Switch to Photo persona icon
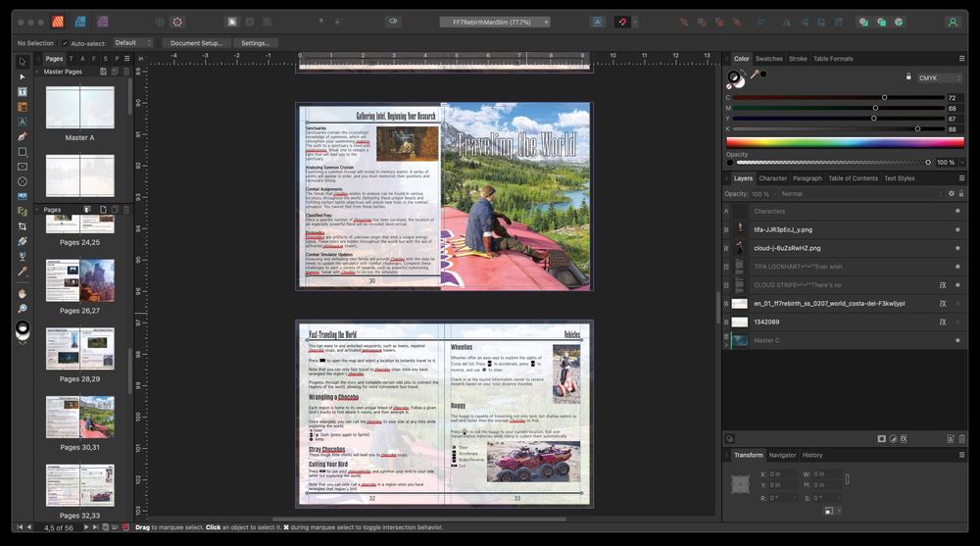Image resolution: width=980 pixels, height=546 pixels. [x=103, y=22]
